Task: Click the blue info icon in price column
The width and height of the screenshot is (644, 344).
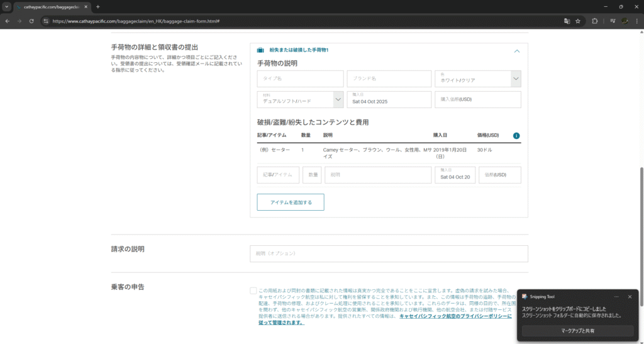Action: click(x=516, y=135)
